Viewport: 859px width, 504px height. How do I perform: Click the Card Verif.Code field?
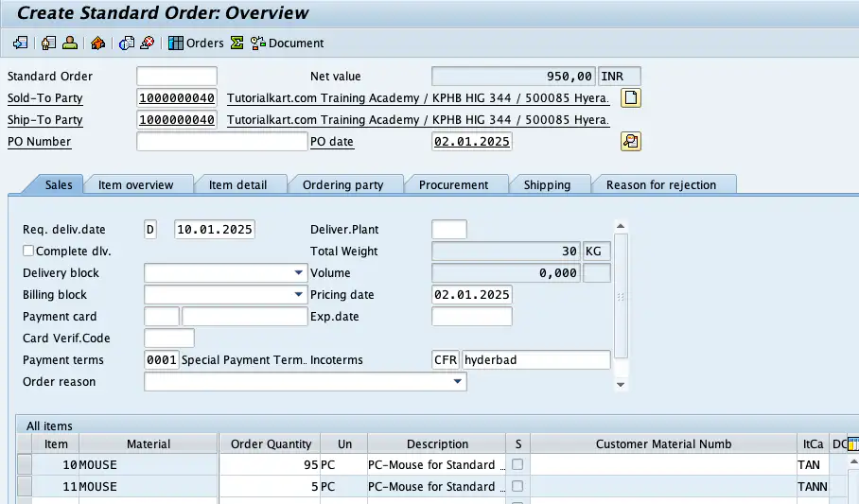click(168, 338)
